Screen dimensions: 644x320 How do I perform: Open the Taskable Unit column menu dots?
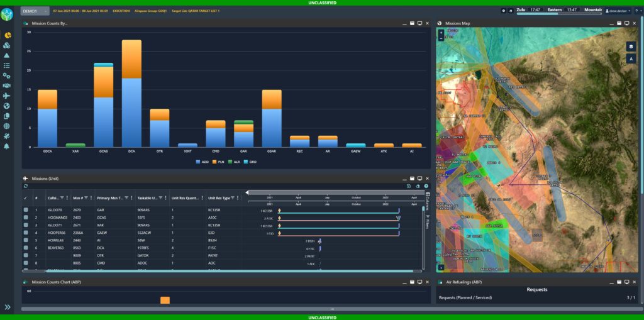click(x=166, y=197)
